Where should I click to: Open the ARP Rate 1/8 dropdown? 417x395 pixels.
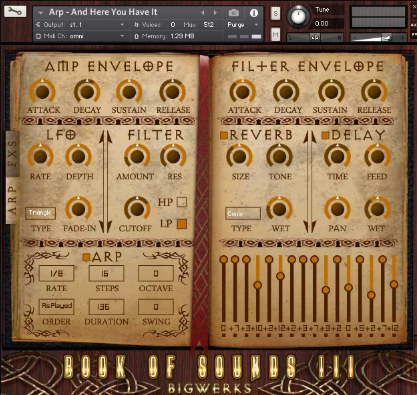56,273
